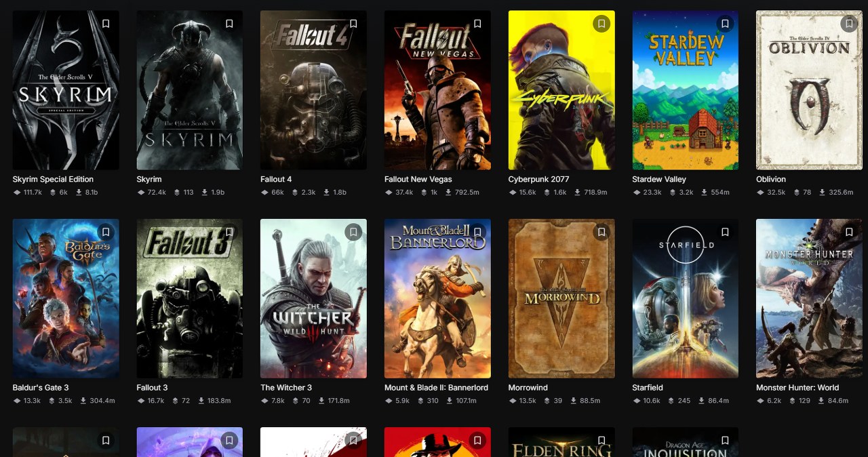Viewport: 868px width, 457px height.
Task: Bookmark Monster Hunter: World with its corner icon
Action: (849, 232)
